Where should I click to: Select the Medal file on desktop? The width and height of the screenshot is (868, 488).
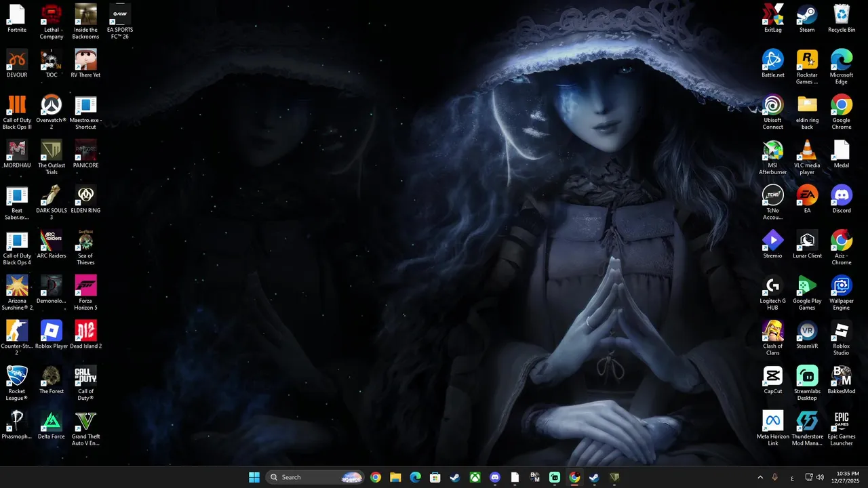[842, 155]
